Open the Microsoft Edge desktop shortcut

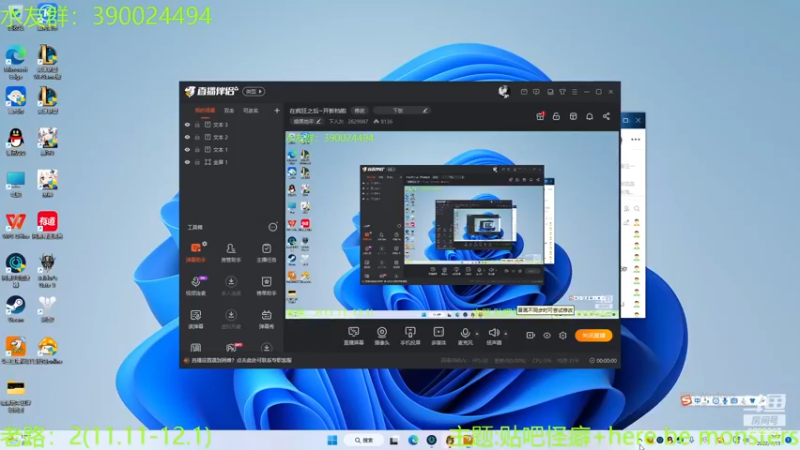click(x=15, y=62)
